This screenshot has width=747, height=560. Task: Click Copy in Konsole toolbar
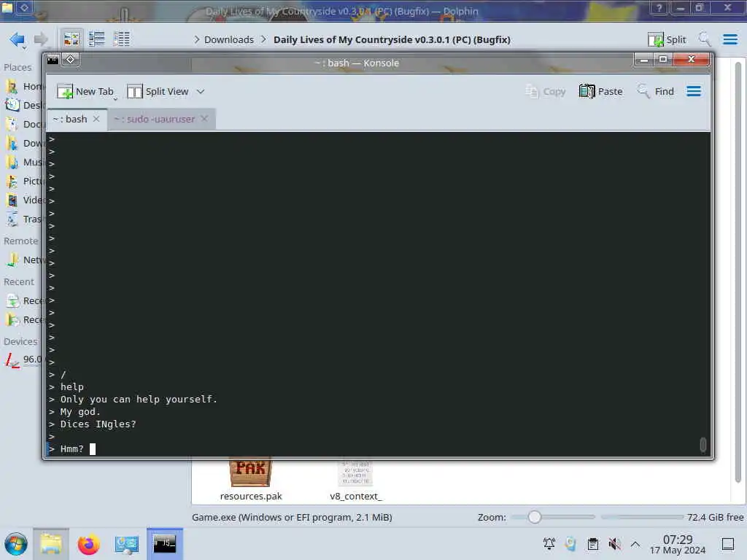click(x=546, y=91)
